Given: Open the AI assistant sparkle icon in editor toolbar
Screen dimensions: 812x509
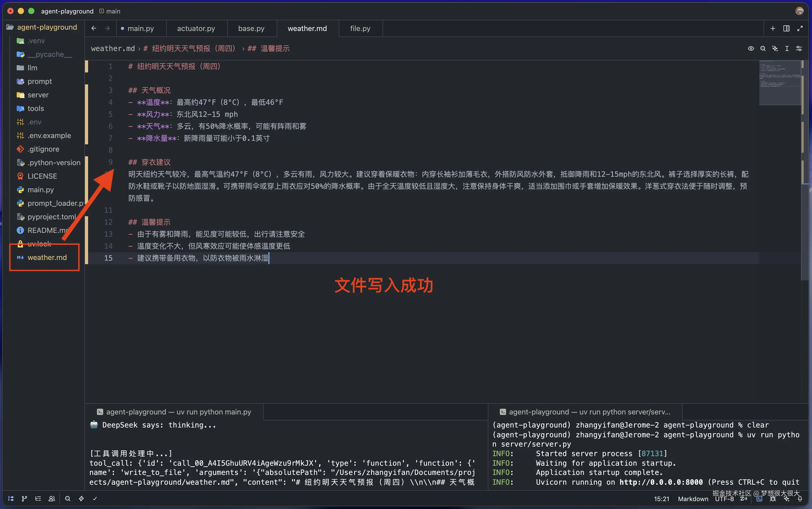Looking at the screenshot, I should (x=775, y=49).
